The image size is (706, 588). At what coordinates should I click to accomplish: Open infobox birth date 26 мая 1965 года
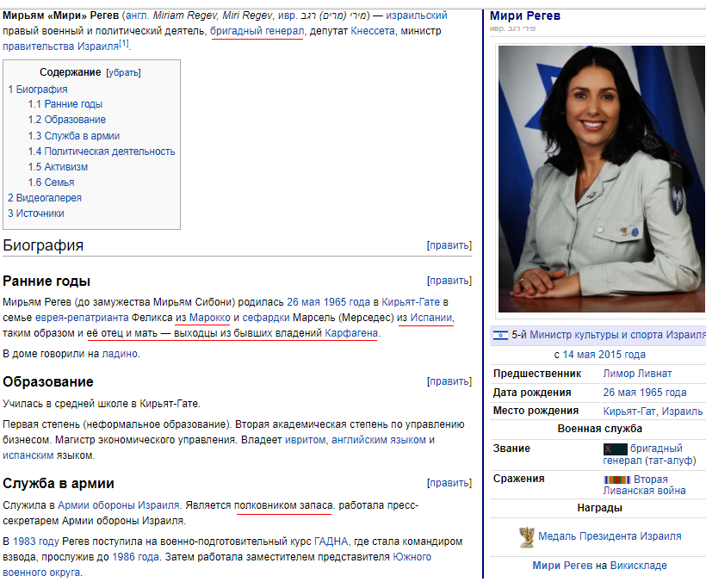(645, 393)
